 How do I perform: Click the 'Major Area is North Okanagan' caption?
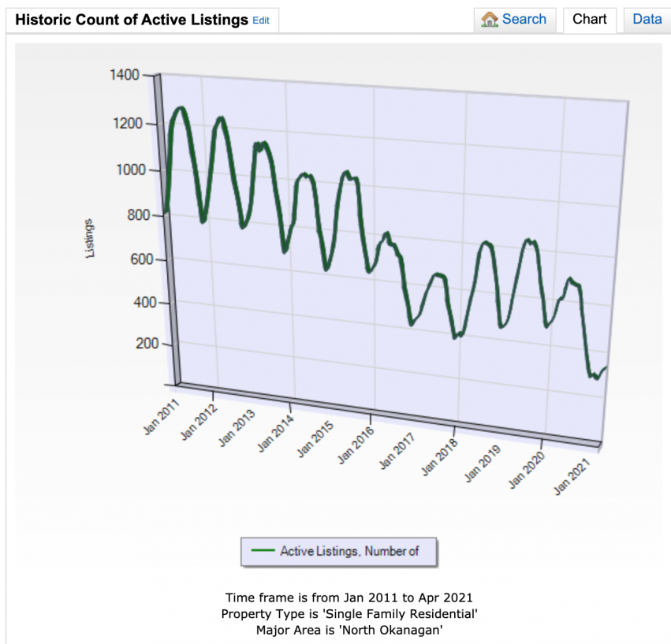coord(349,630)
